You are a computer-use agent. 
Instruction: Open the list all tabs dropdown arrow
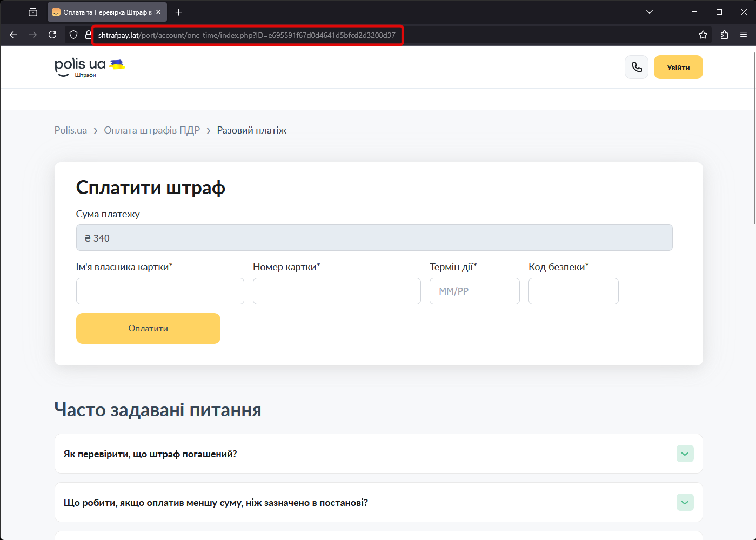click(x=650, y=12)
